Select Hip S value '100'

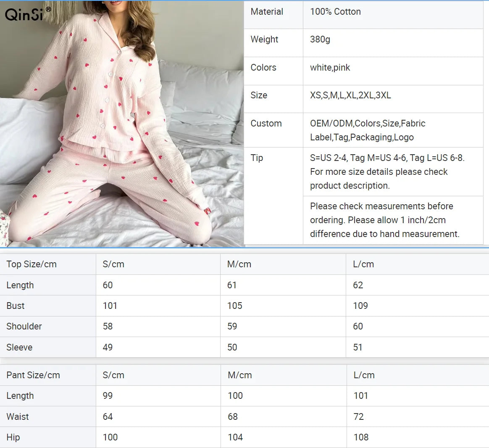tap(110, 437)
